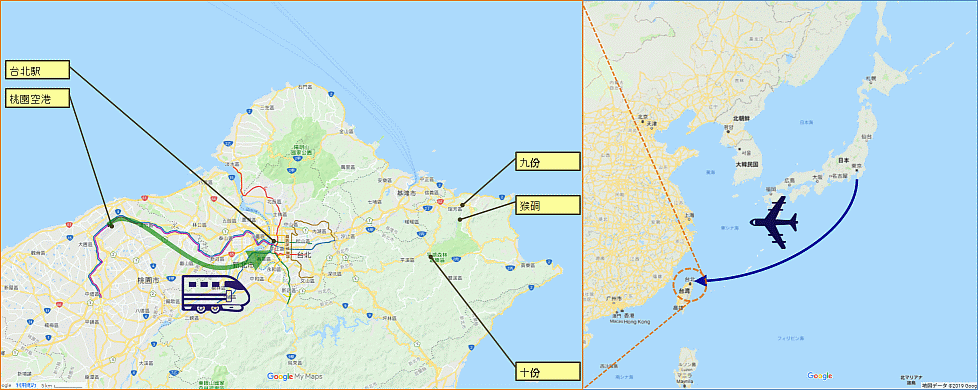Select the 桃園空港 yellow label
Screen dimensions: 978x390
click(36, 97)
